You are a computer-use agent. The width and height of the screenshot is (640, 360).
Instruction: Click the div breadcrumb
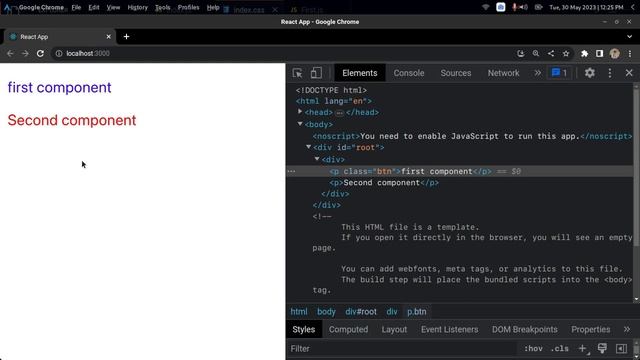pos(392,312)
